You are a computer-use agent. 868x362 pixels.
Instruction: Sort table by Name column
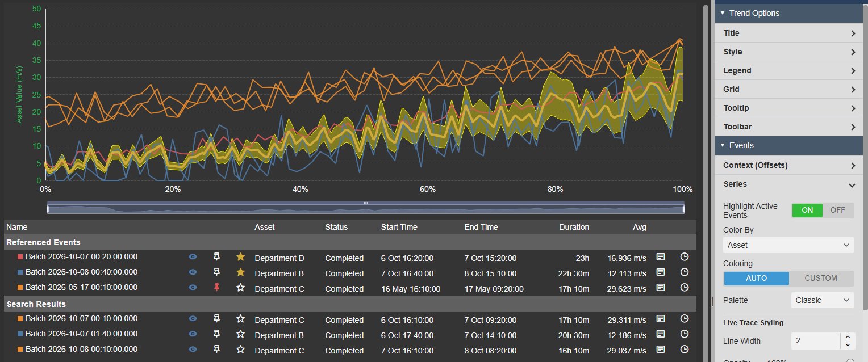pos(16,227)
